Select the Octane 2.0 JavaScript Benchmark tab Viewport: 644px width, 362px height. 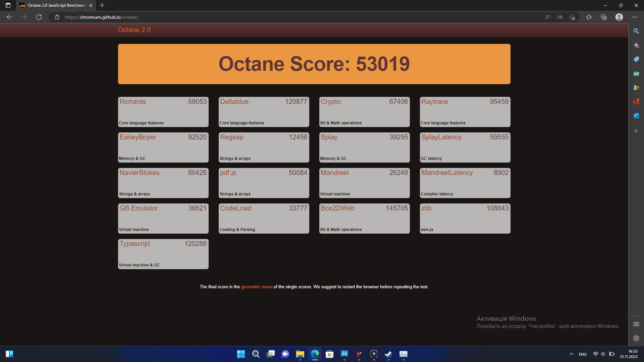[56, 5]
